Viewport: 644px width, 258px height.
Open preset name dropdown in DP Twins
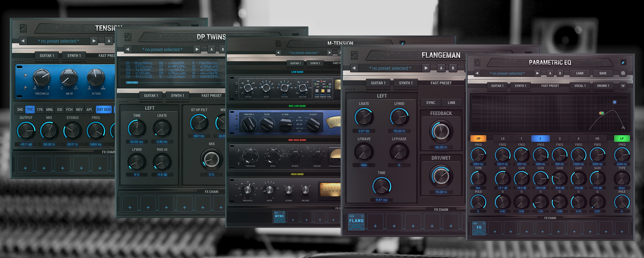(162, 49)
